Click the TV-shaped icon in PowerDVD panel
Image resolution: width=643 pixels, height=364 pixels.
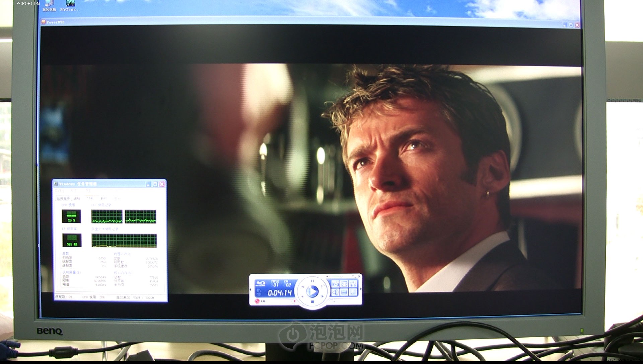pos(353,284)
